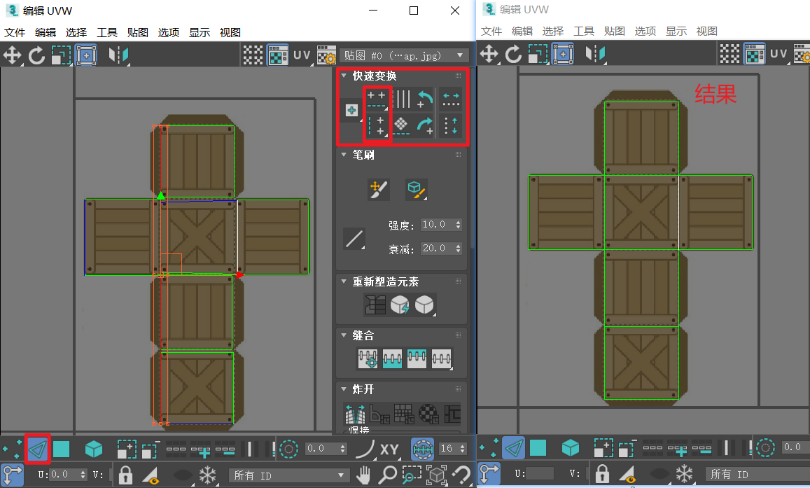Click the 强度 value field

pyautogui.click(x=436, y=224)
